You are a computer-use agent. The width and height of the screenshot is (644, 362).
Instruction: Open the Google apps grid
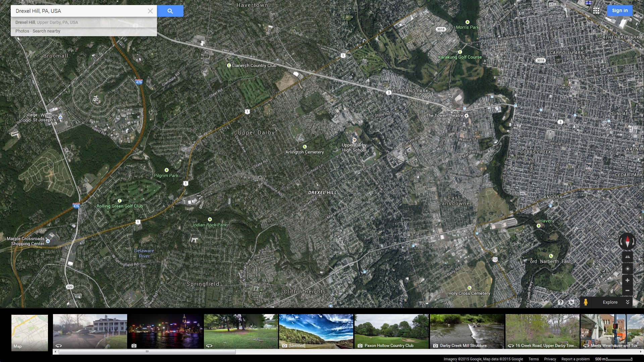pos(596,11)
